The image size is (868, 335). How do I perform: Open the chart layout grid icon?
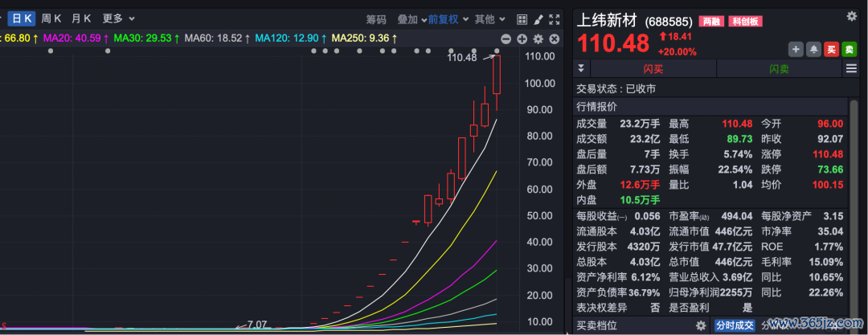coord(522,19)
